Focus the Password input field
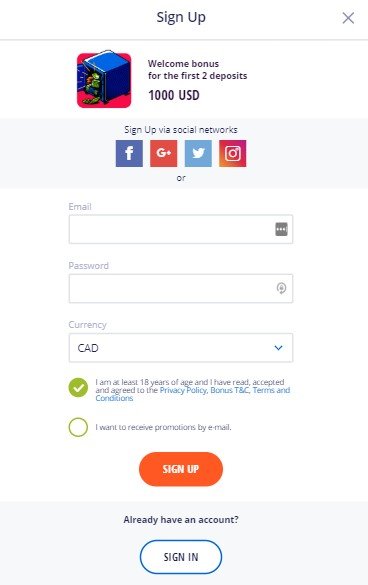The image size is (368, 585). pos(181,288)
